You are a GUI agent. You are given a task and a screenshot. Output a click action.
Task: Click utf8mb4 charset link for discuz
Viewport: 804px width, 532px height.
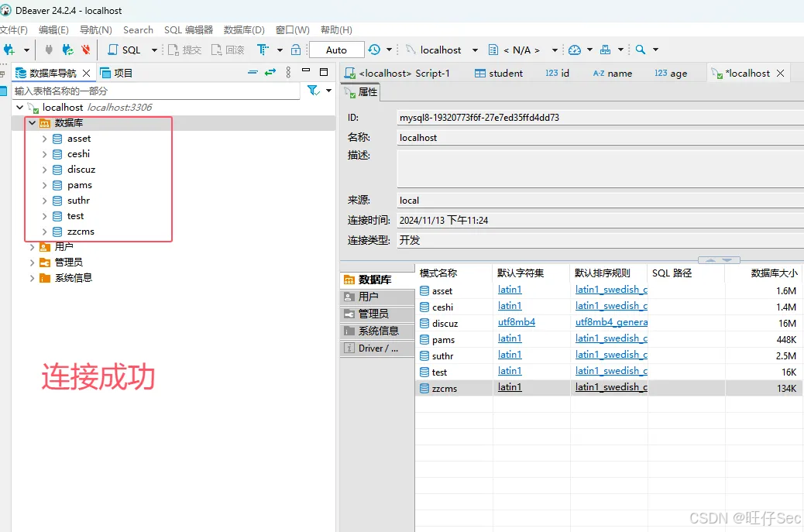click(517, 322)
